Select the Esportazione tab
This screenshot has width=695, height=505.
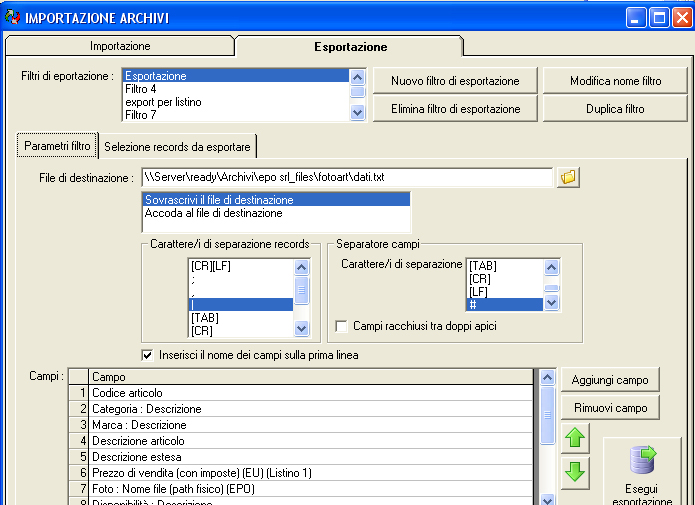pyautogui.click(x=350, y=47)
